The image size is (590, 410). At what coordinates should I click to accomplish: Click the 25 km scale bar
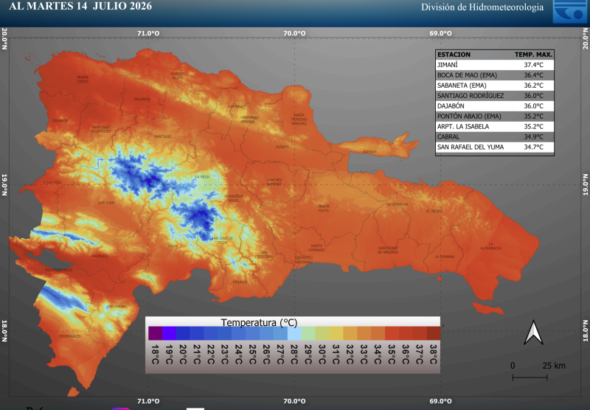[530, 377]
